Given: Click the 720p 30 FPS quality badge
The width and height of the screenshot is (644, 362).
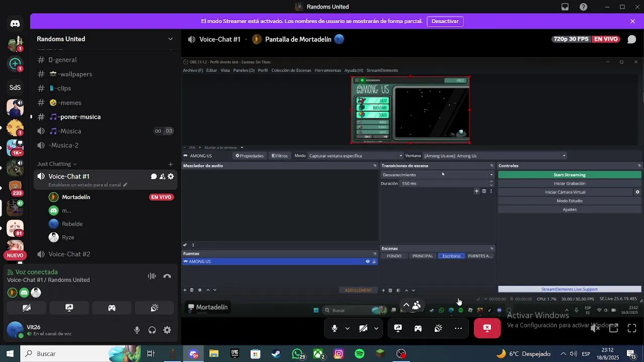Looking at the screenshot, I should tap(571, 39).
